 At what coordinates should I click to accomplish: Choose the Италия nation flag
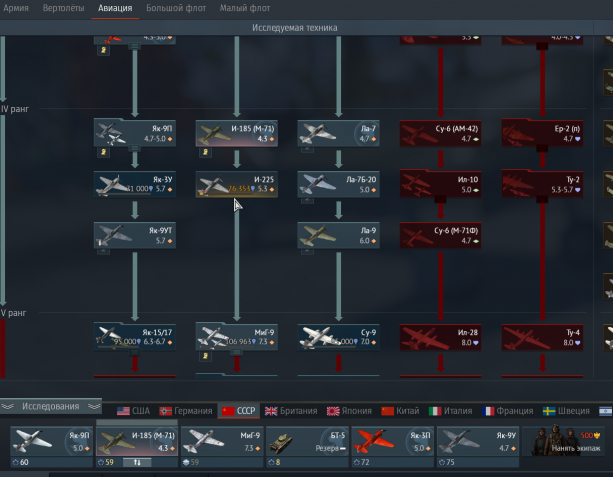click(x=450, y=411)
